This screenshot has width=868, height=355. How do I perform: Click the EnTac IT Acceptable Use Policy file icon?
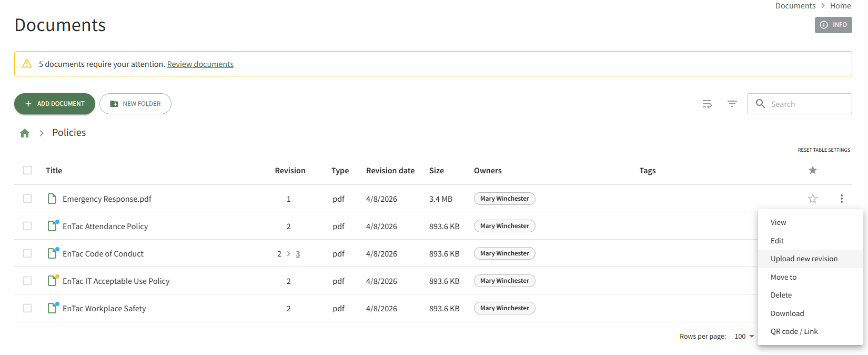pos(52,281)
